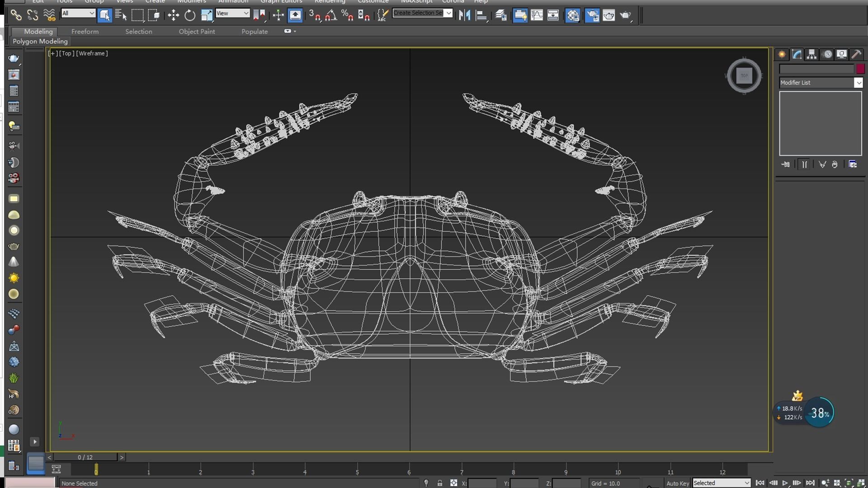Click the Auto Key button
This screenshot has width=868, height=488.
pos(678,483)
